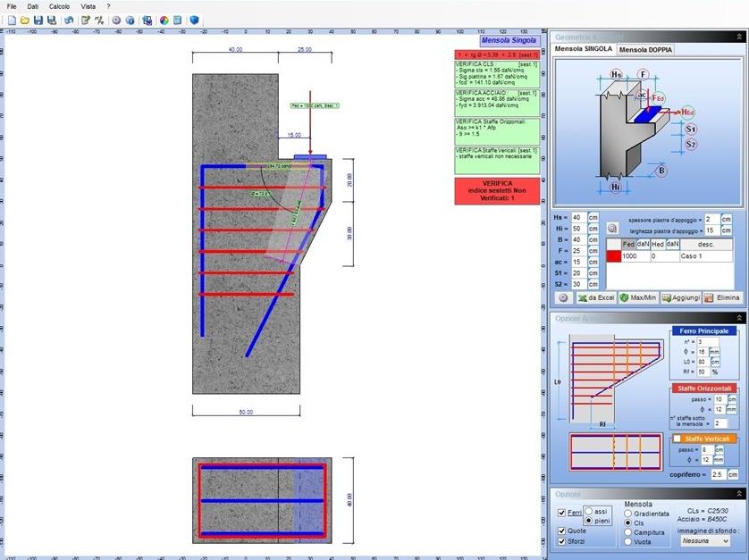The height and width of the screenshot is (560, 749).
Task: Click the undo arrow toolbar icon
Action: [x=69, y=20]
